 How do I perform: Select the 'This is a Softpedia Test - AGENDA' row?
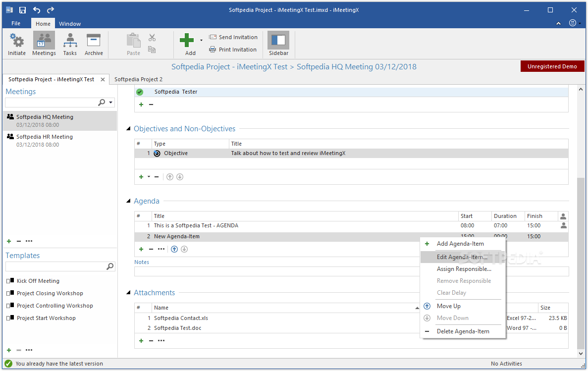pyautogui.click(x=351, y=225)
